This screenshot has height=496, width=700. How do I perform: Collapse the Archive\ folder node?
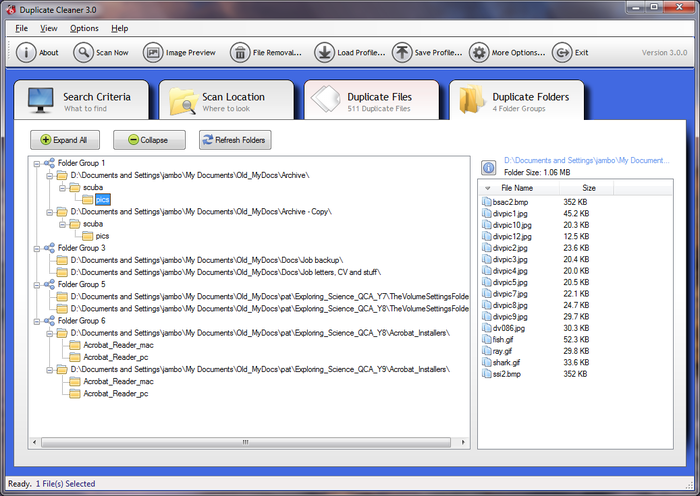point(50,175)
